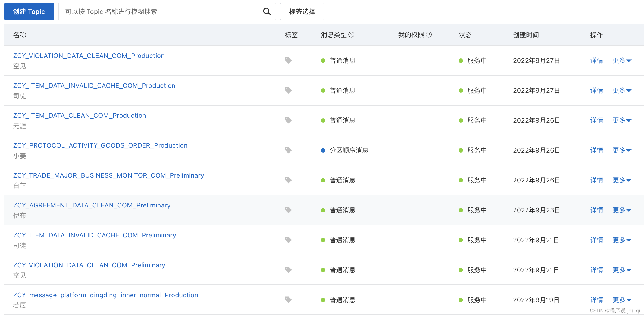Click 普通消息 in the ZCY_VIOLATION_DATA_CLEAN_COM_Production row

pos(343,61)
